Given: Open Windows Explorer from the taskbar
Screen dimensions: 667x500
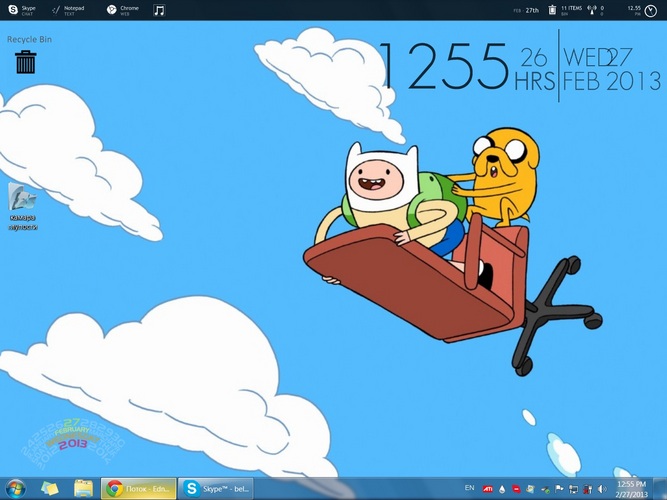Looking at the screenshot, I should coord(83,489).
